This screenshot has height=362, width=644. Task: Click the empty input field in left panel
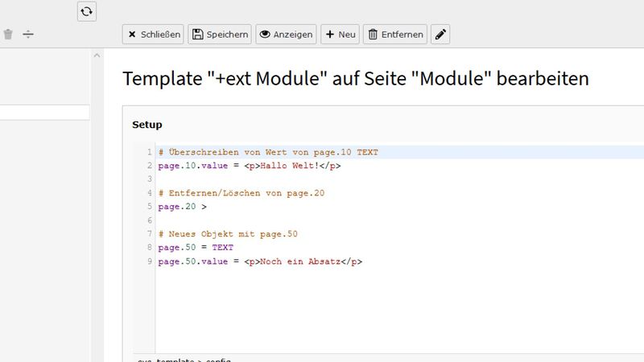(44, 113)
